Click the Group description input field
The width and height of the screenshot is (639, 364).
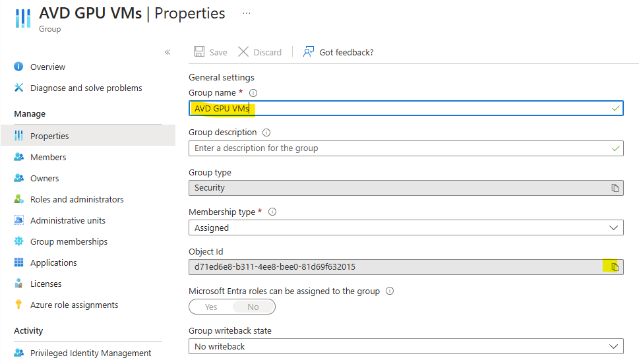(x=406, y=148)
